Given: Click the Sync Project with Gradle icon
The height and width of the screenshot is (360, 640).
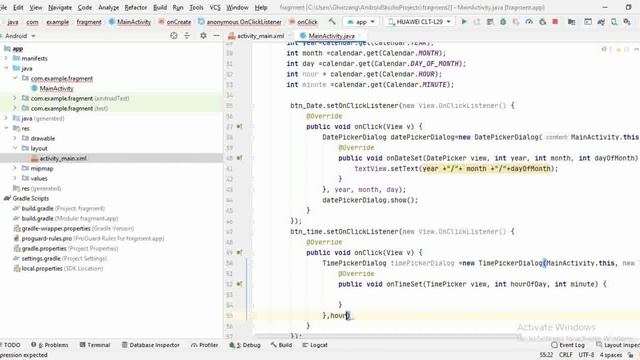Looking at the screenshot, I should coord(601,22).
